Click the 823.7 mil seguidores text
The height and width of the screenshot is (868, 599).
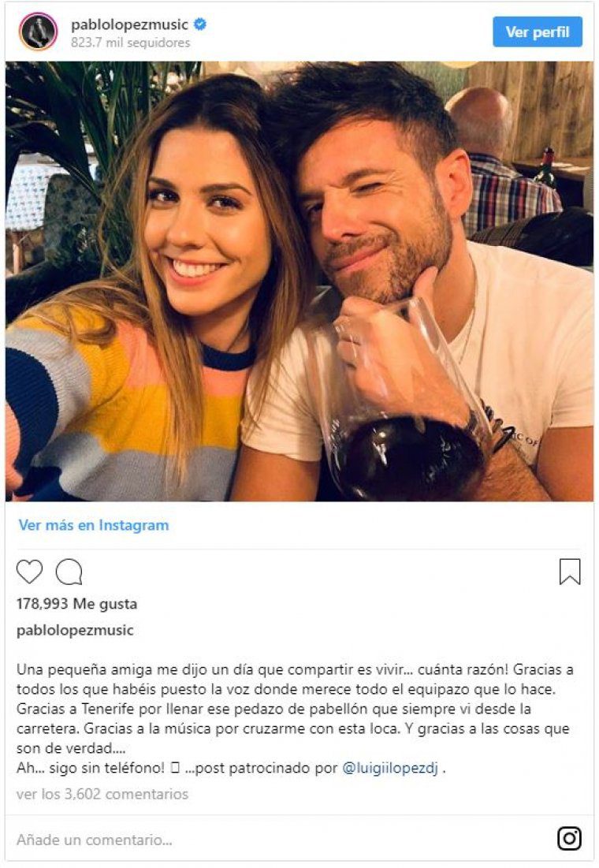pyautogui.click(x=131, y=43)
